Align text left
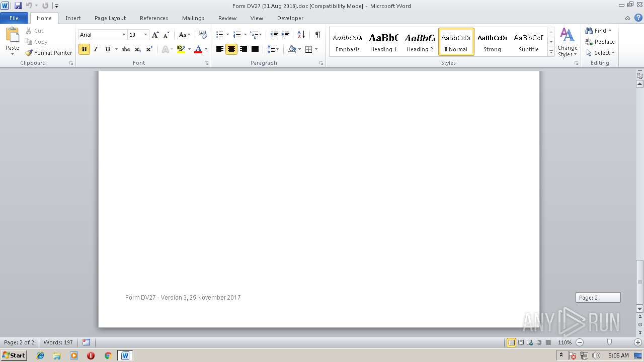This screenshot has width=644, height=362. 220,49
